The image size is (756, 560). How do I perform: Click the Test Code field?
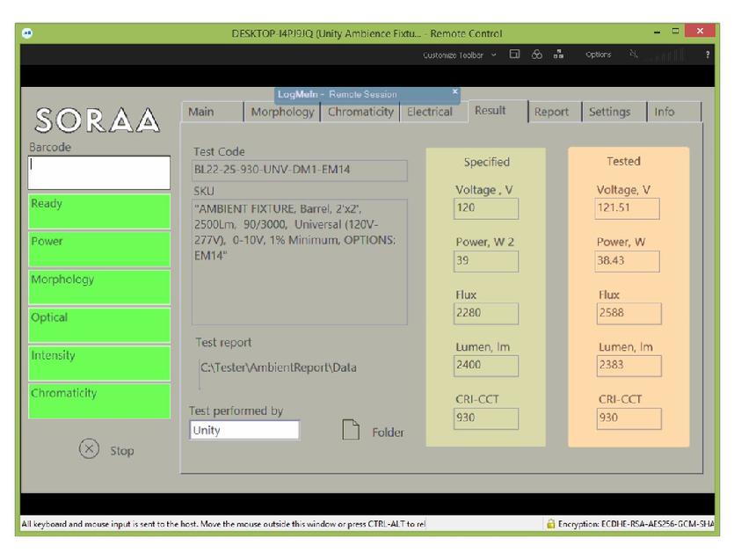coord(300,171)
